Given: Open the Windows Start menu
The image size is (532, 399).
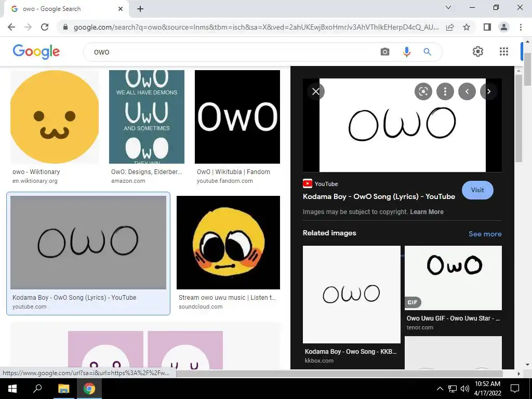Looking at the screenshot, I should [x=12, y=389].
